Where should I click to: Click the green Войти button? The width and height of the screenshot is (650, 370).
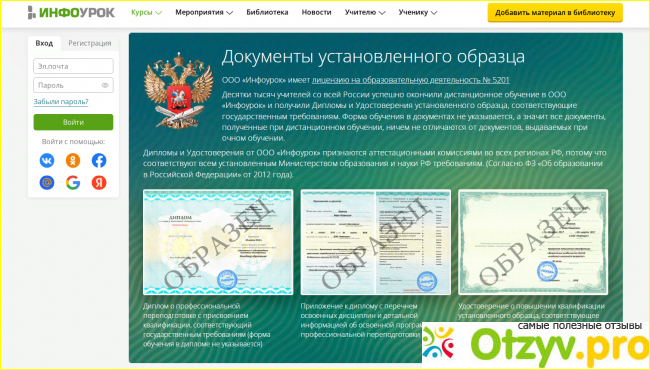(x=73, y=122)
